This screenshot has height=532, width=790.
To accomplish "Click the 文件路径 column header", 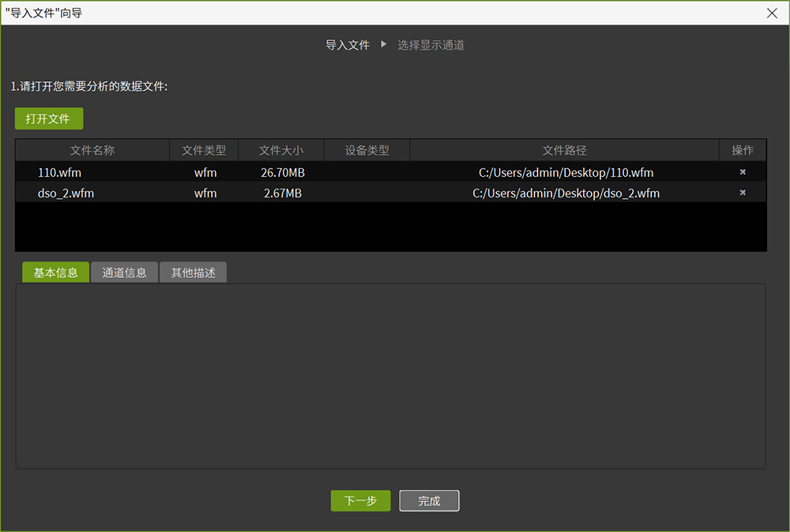I will pos(564,151).
